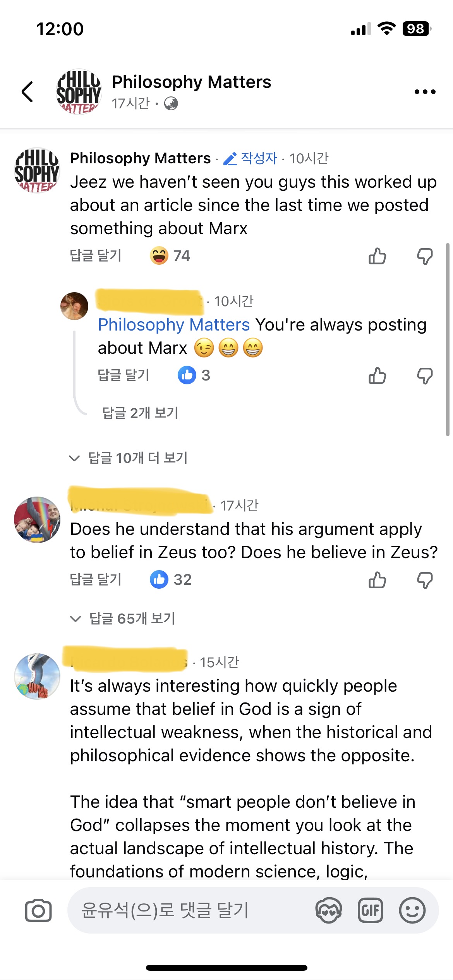Open the laughing reaction count 74
Screen dimensions: 453x980
[170, 256]
